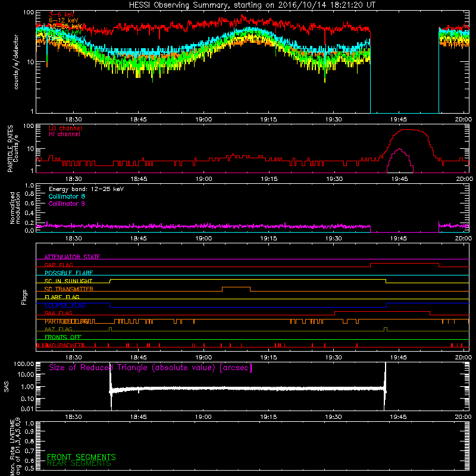476x476 pixels.
Task: Click the 18:30 tick label under the count-rate plot
Action: pos(73,120)
